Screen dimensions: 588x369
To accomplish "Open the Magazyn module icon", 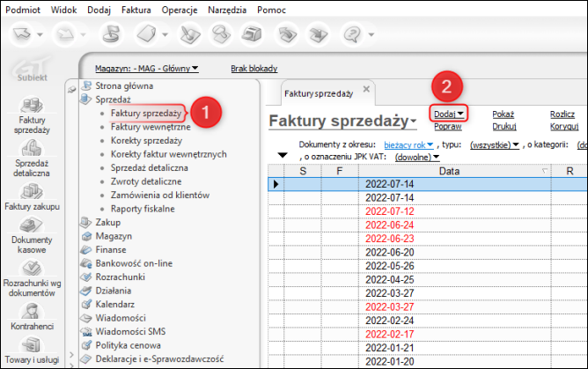I will tap(86, 236).
